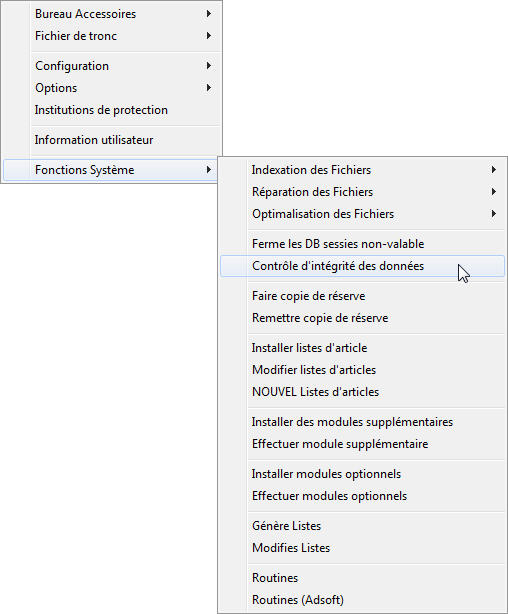Open the Options submenu
Screen dimensions: 508x614
(x=112, y=88)
